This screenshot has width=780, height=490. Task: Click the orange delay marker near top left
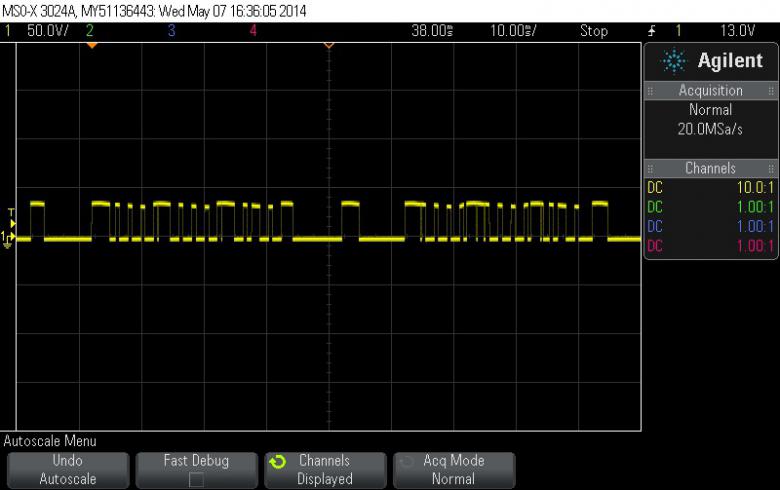[90, 45]
